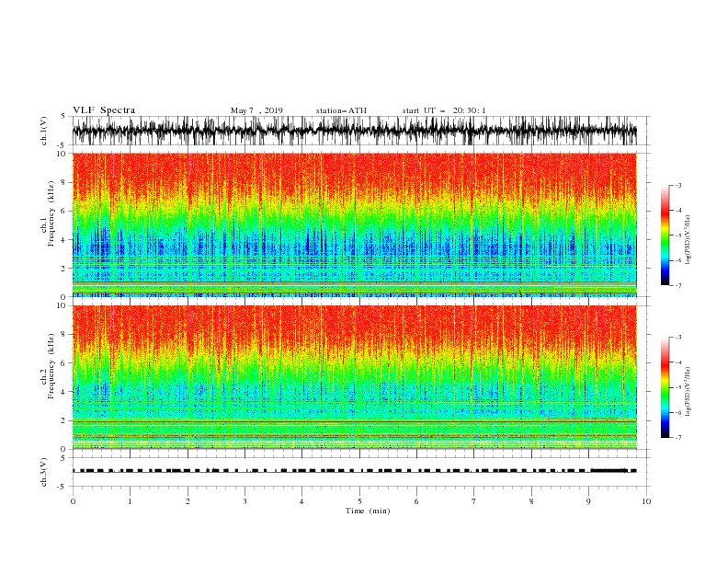728x563 pixels.
Task: Select the ch.2 PSD color bar
Action: click(x=665, y=387)
